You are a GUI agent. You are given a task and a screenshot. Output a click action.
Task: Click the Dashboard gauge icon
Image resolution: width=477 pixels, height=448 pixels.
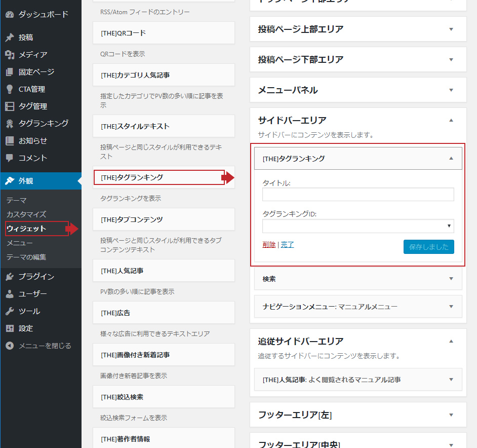point(9,15)
